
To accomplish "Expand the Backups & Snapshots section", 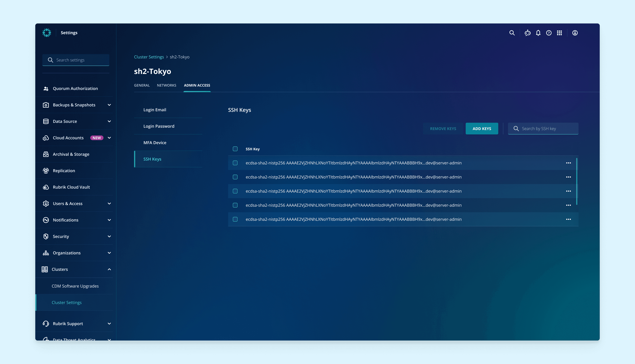I will pos(109,105).
